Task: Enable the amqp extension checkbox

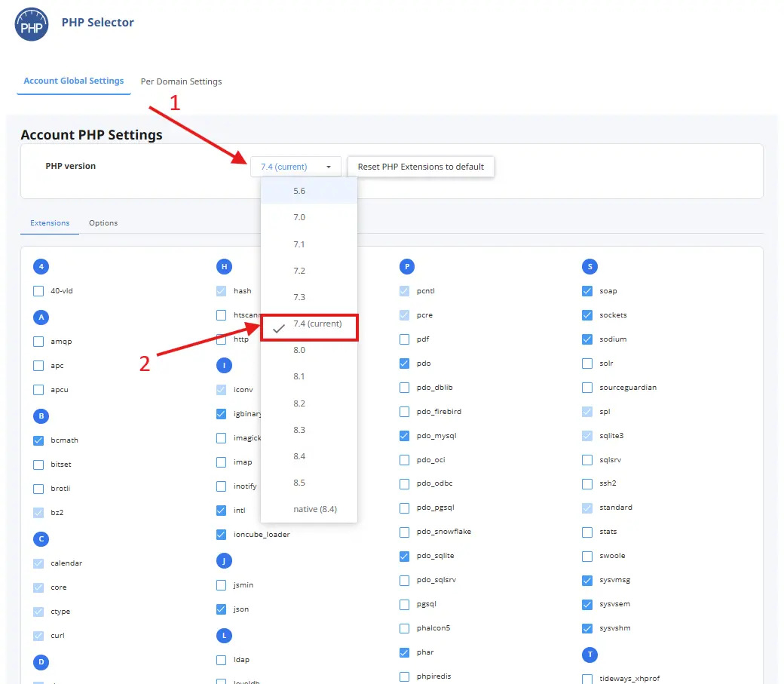Action: pyautogui.click(x=38, y=342)
